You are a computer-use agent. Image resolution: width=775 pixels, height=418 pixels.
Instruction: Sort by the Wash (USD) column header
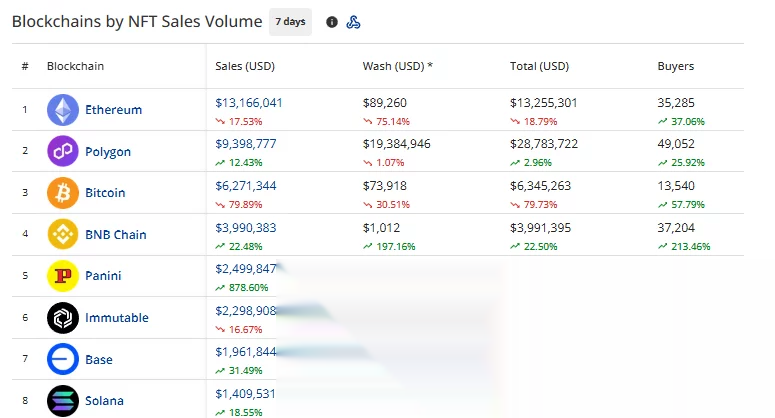(397, 66)
